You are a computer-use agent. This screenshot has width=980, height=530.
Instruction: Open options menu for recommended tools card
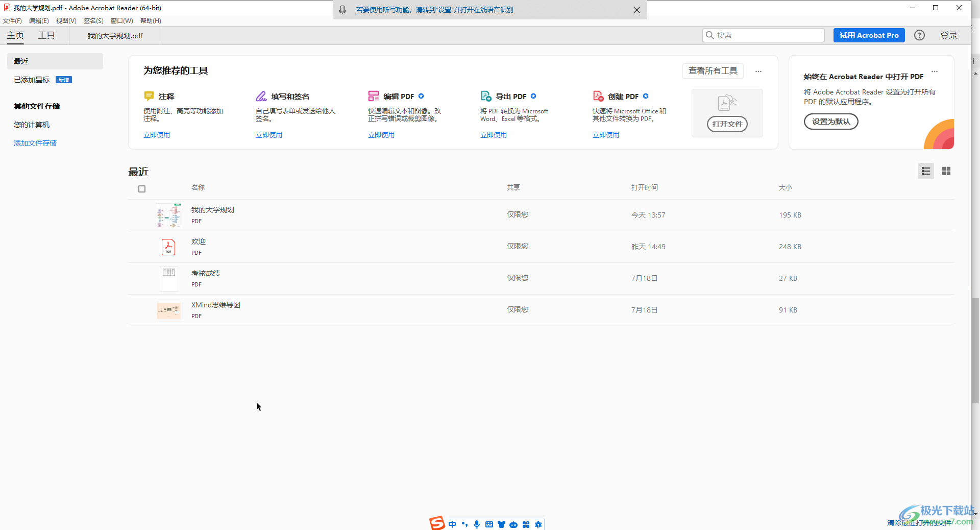758,71
